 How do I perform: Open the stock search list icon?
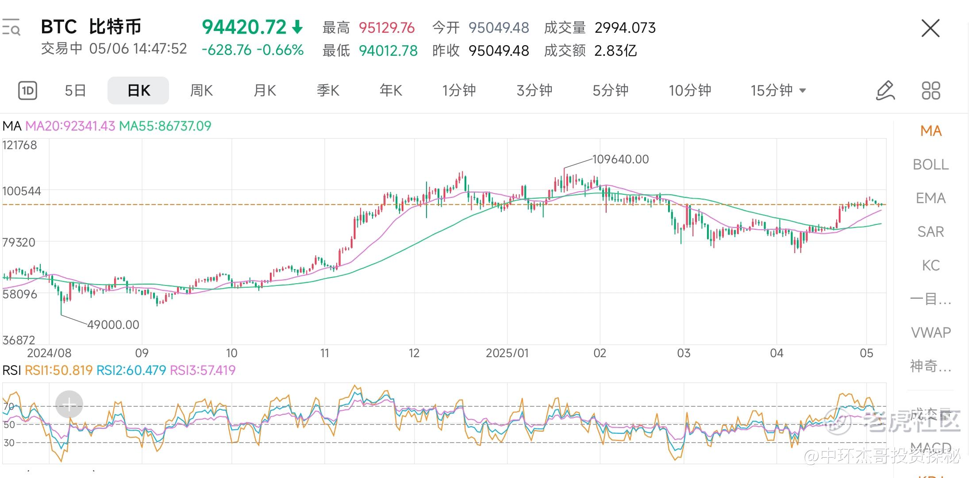coord(11,27)
